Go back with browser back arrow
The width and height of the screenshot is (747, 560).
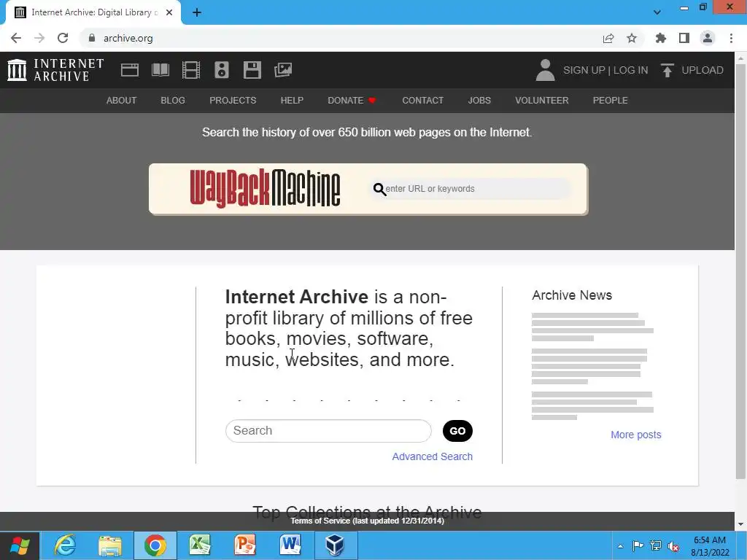[16, 38]
